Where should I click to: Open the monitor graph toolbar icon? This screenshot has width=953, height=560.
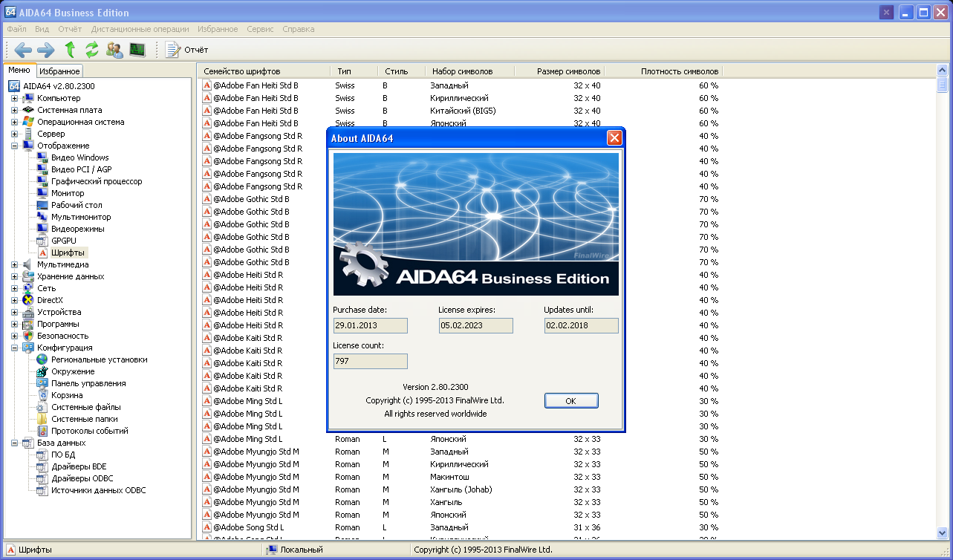(x=137, y=50)
